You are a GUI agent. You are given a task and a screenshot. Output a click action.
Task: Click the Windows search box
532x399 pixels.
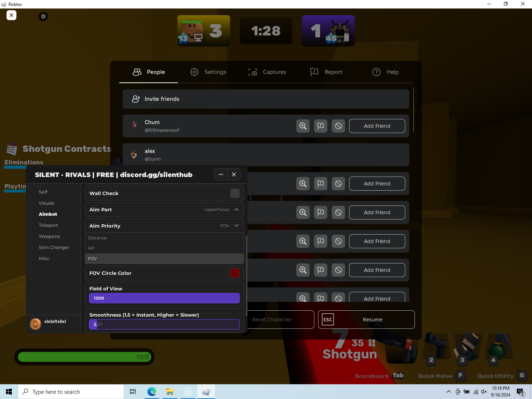[71, 392]
